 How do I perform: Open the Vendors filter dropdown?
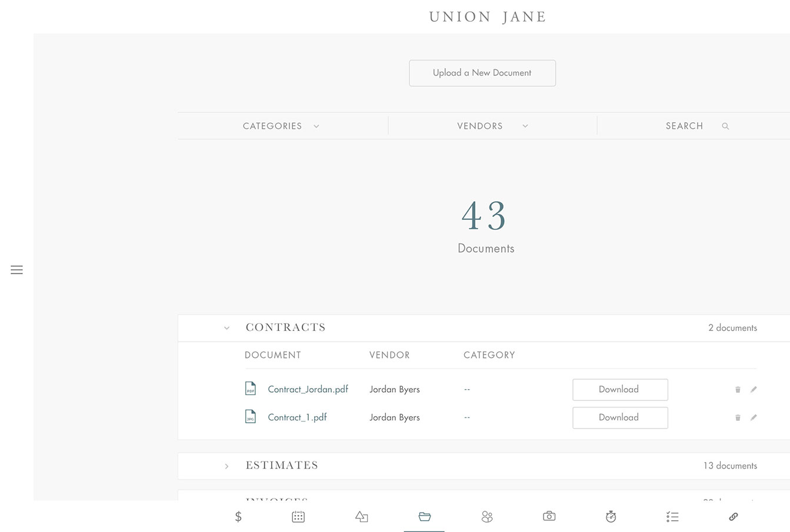(x=492, y=126)
